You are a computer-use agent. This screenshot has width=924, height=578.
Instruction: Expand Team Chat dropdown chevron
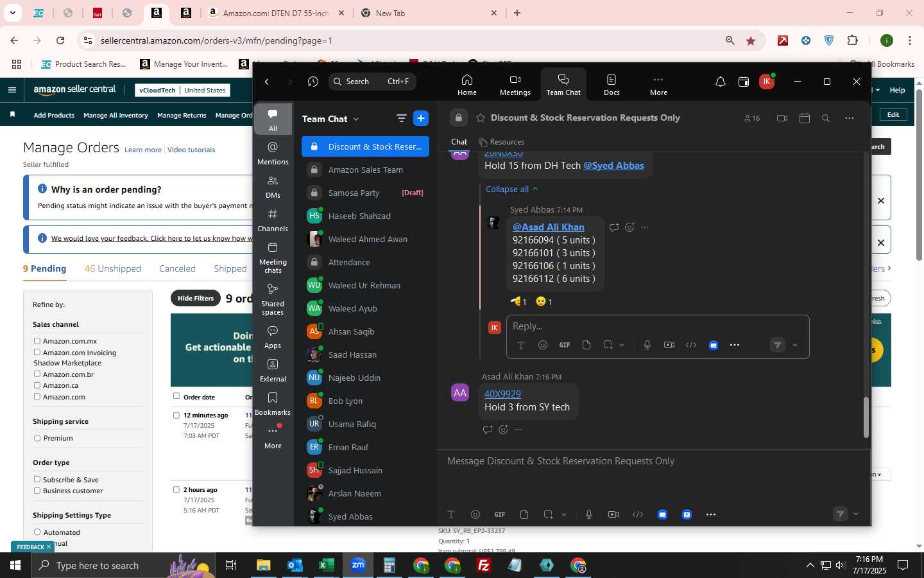tap(356, 119)
